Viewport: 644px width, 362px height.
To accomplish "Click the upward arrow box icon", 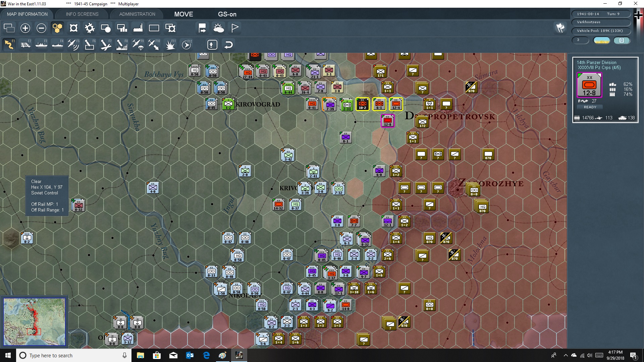I will pyautogui.click(x=212, y=45).
